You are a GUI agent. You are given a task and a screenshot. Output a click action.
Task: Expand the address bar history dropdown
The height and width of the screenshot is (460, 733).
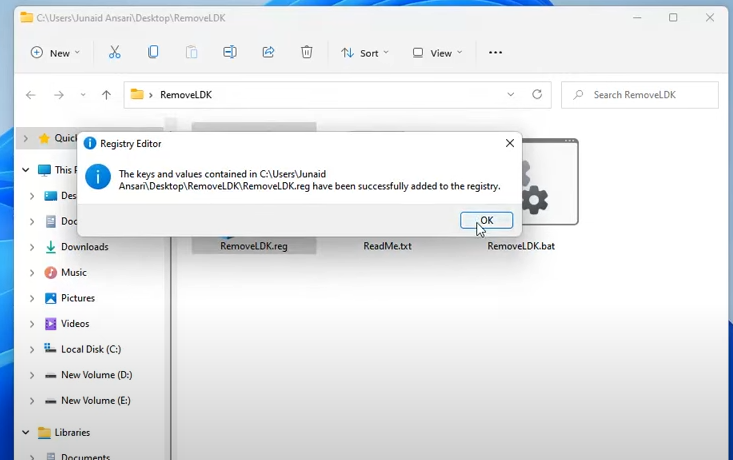point(510,94)
